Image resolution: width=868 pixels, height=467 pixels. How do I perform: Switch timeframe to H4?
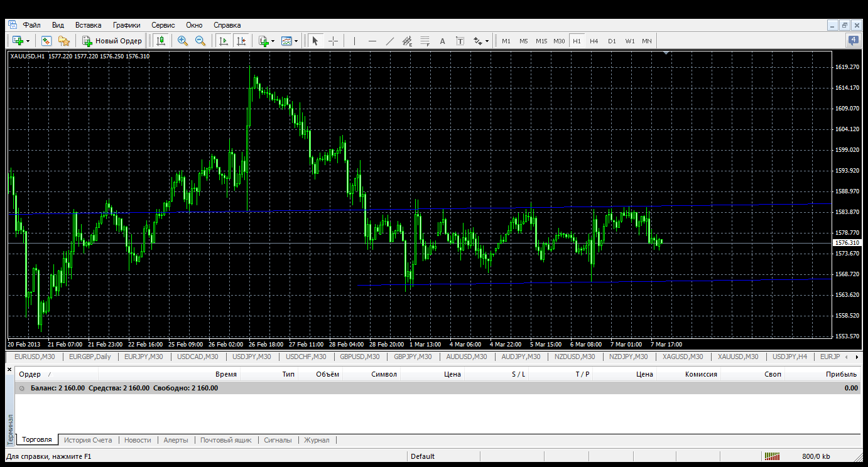594,41
